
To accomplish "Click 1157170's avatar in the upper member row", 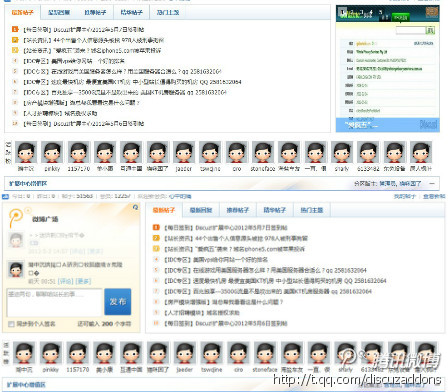I will click(x=78, y=152).
